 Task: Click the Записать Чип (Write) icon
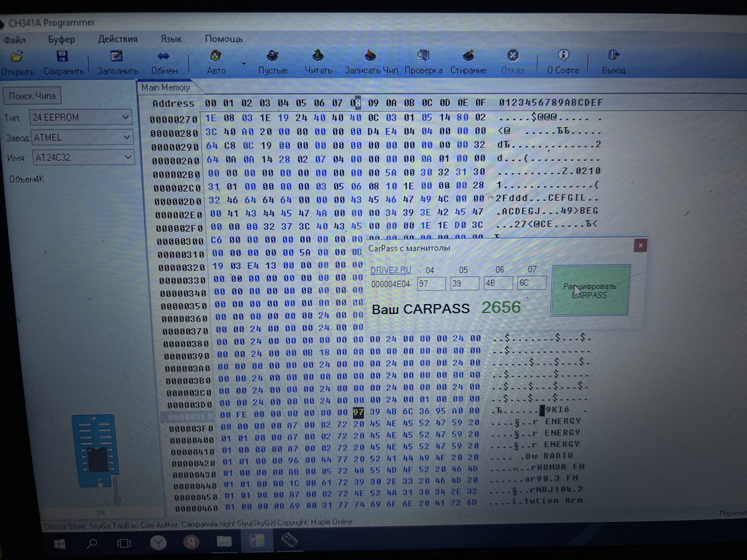[370, 56]
